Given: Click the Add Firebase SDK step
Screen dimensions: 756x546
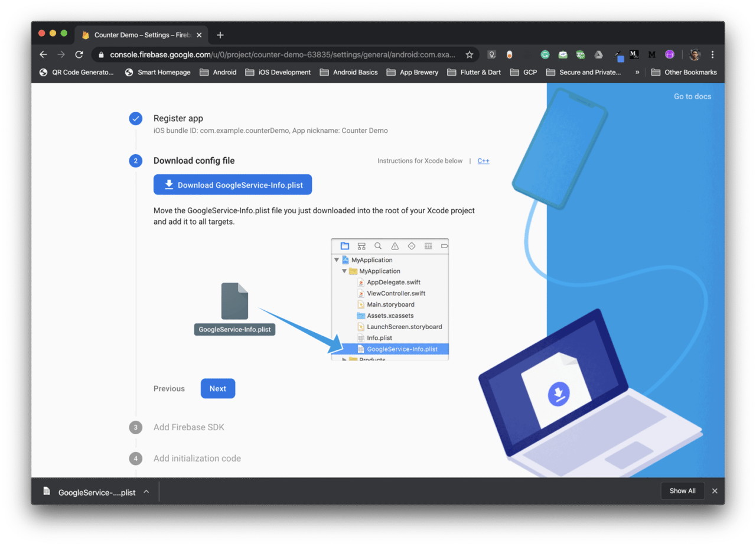Looking at the screenshot, I should (x=188, y=427).
